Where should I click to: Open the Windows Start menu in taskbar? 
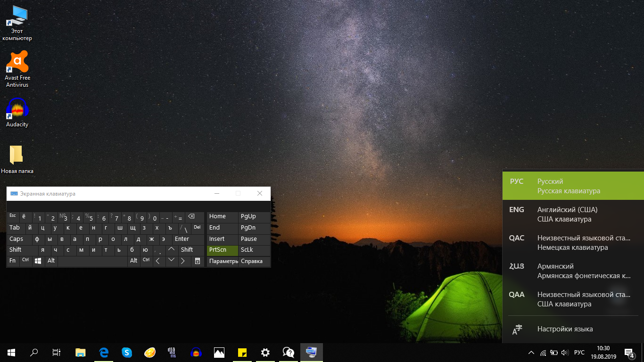pos(11,352)
